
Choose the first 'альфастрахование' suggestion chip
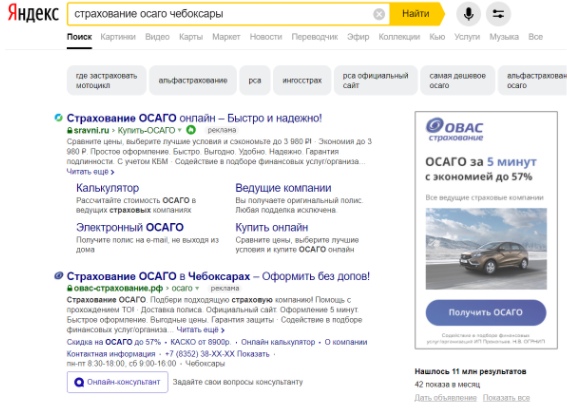tap(193, 80)
